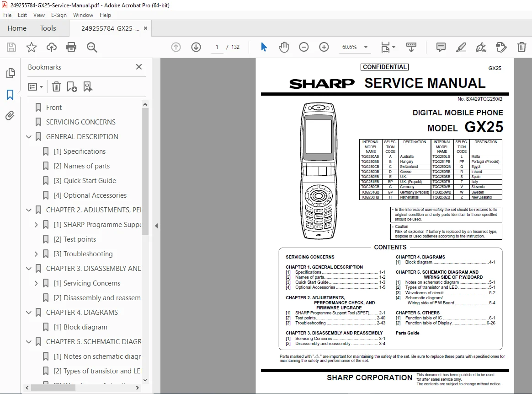This screenshot has height=394, width=532.
Task: Click the scrolling mode keyboard icon
Action: point(411,47)
